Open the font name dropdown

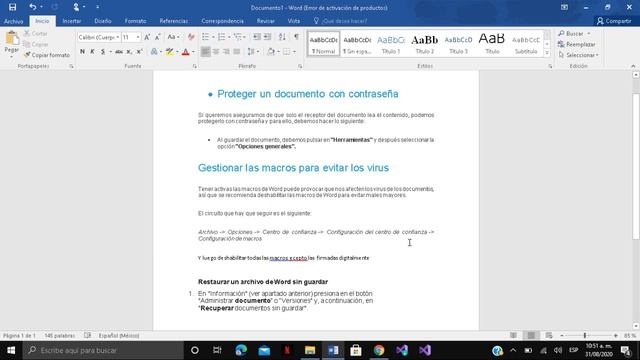point(118,37)
